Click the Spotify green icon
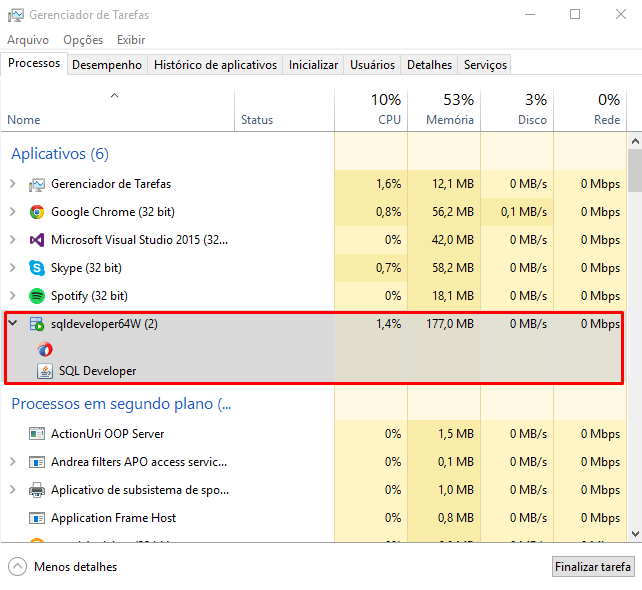 tap(37, 296)
